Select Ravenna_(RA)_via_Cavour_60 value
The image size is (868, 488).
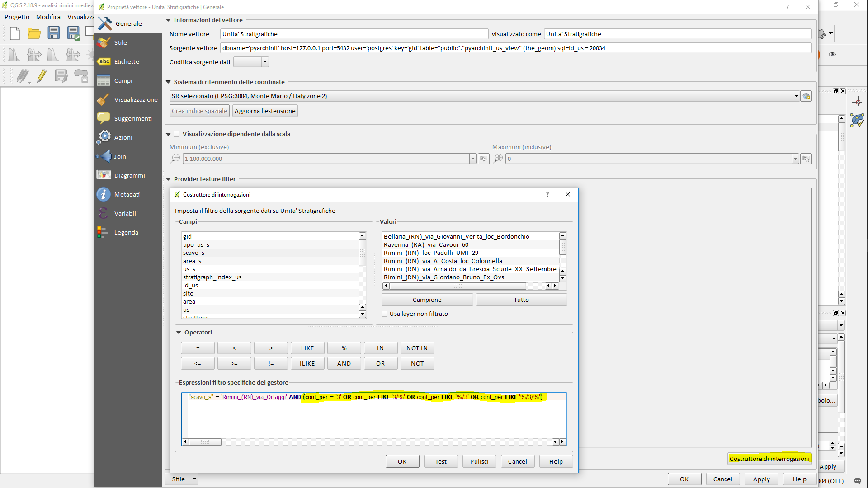click(x=471, y=244)
